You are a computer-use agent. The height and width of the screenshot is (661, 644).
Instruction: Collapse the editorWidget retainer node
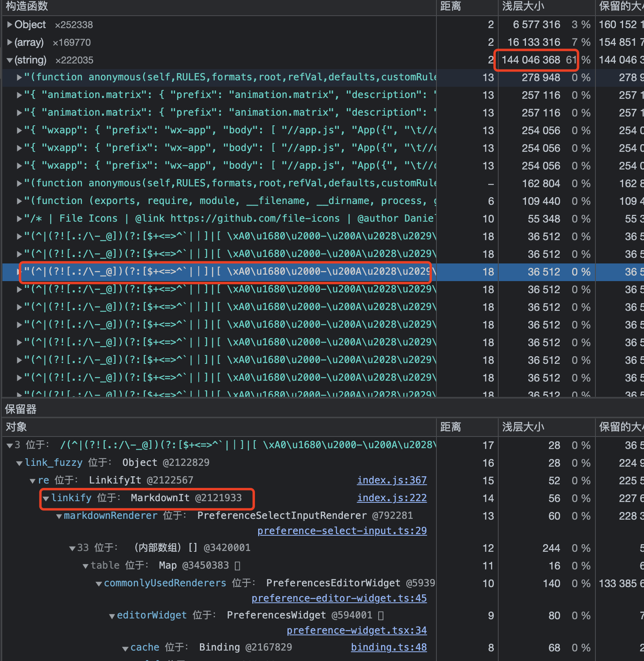112,615
